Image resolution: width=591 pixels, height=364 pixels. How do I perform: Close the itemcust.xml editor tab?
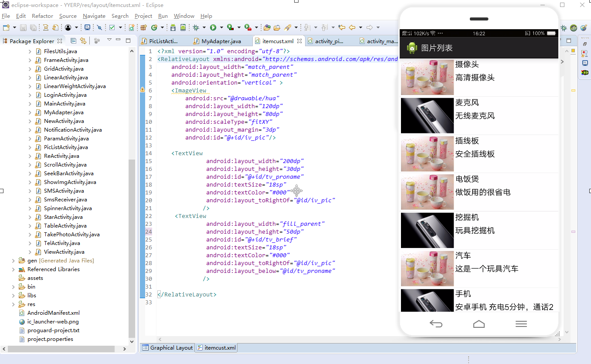tap(299, 41)
